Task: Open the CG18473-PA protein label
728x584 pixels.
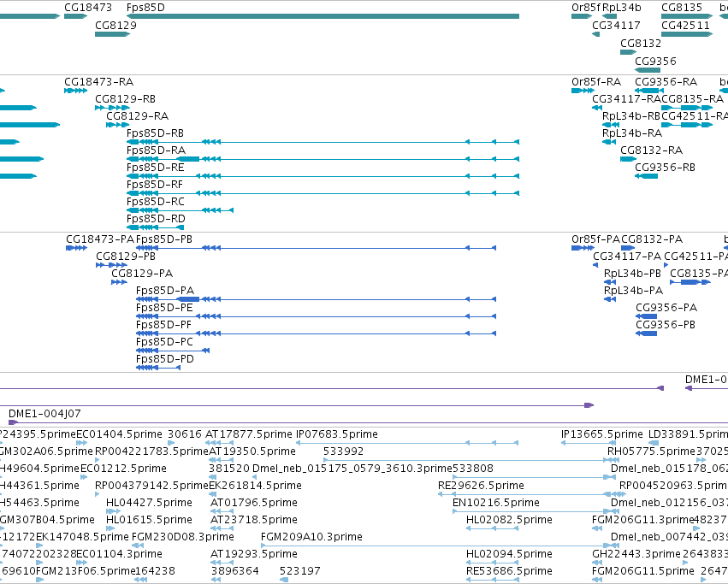Action: 100,239
